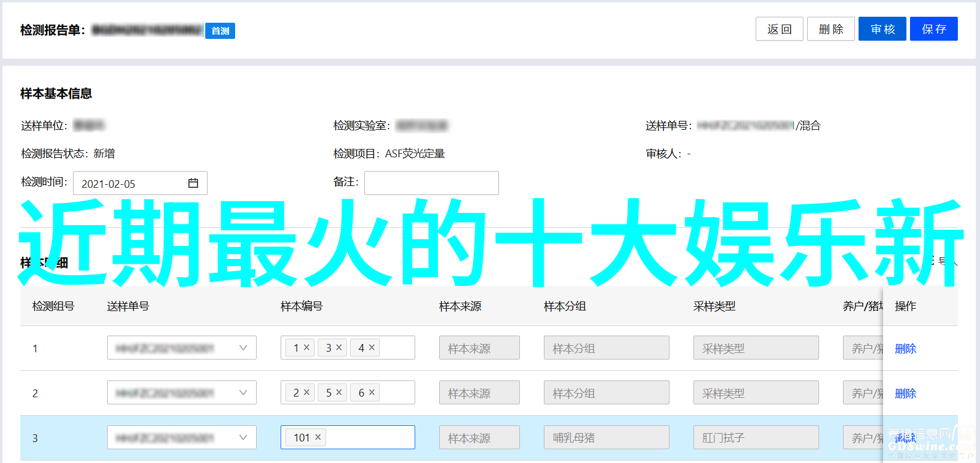980x463 pixels.
Task: Remove tag 1 from row 1 样本编号
Action: [x=306, y=347]
